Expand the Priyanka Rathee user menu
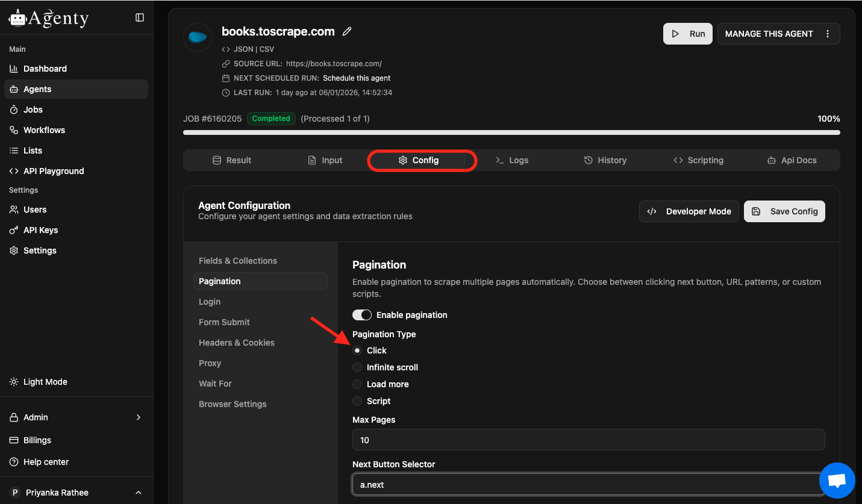The image size is (862, 504). (x=139, y=493)
